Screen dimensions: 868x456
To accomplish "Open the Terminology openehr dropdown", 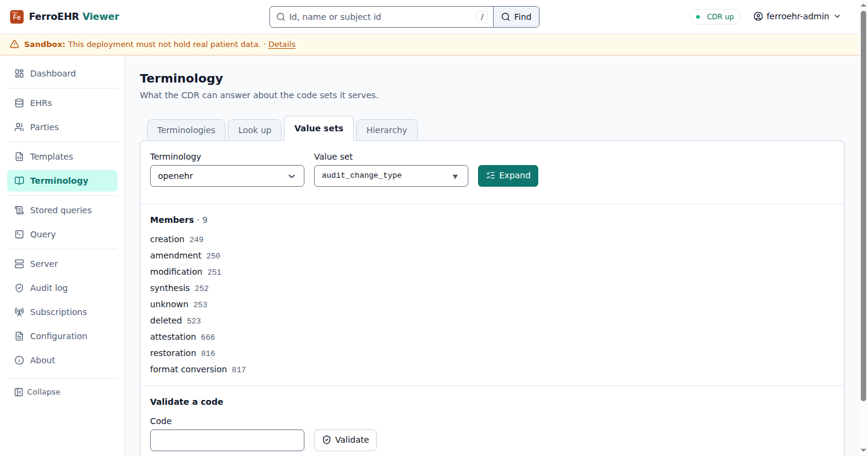I will coord(227,176).
